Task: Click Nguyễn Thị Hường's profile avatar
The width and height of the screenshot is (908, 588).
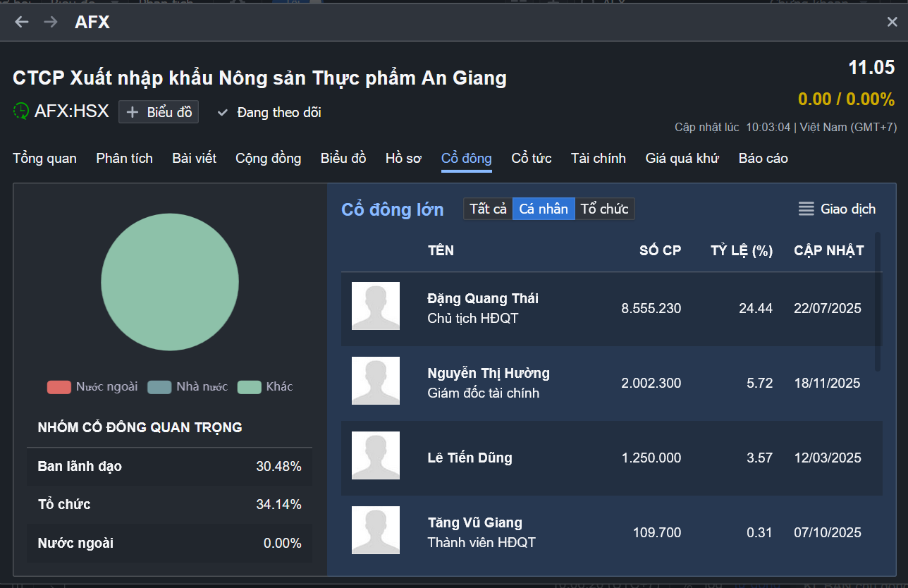Action: tap(376, 381)
